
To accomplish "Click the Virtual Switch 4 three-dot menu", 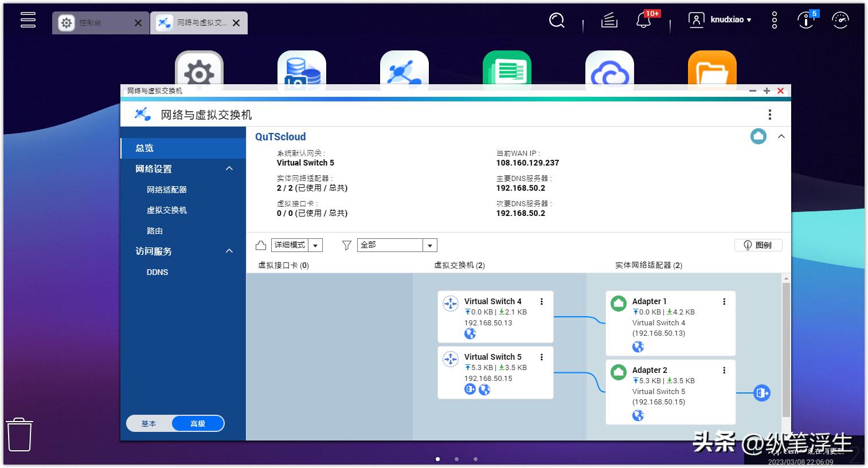I will [541, 301].
